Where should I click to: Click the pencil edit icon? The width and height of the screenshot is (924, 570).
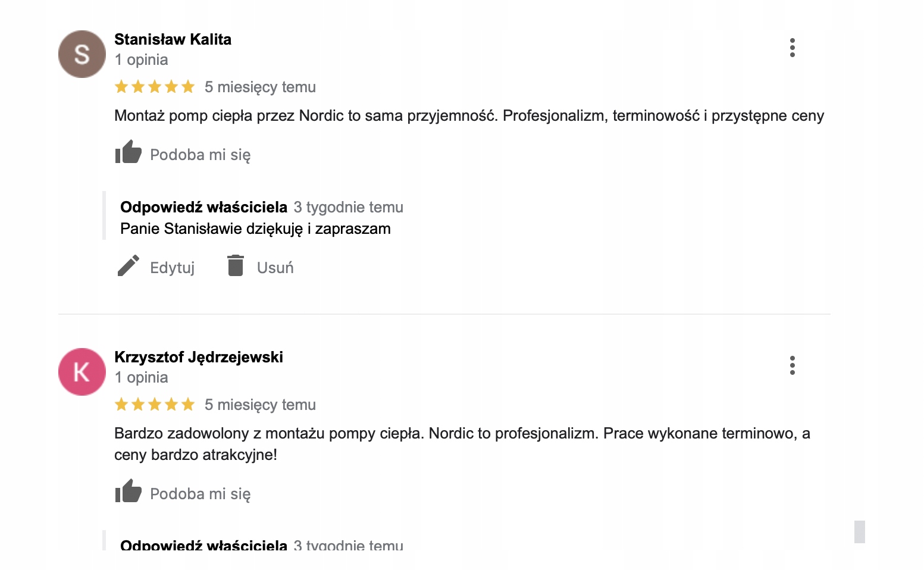click(x=128, y=266)
